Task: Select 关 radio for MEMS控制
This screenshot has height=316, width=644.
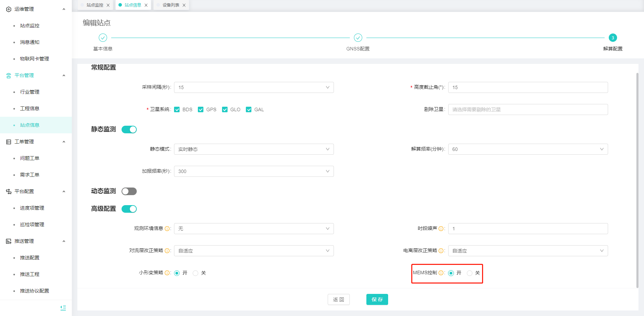Action: tap(470, 273)
